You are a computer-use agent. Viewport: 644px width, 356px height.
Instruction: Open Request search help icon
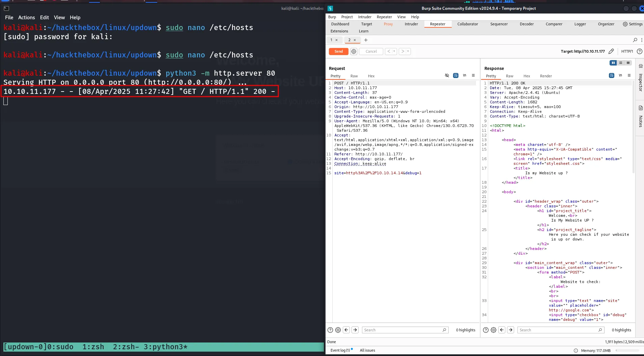(x=330, y=330)
